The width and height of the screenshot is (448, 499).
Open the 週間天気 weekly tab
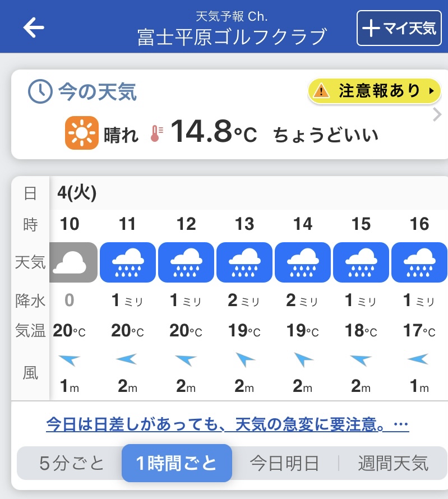pyautogui.click(x=393, y=463)
